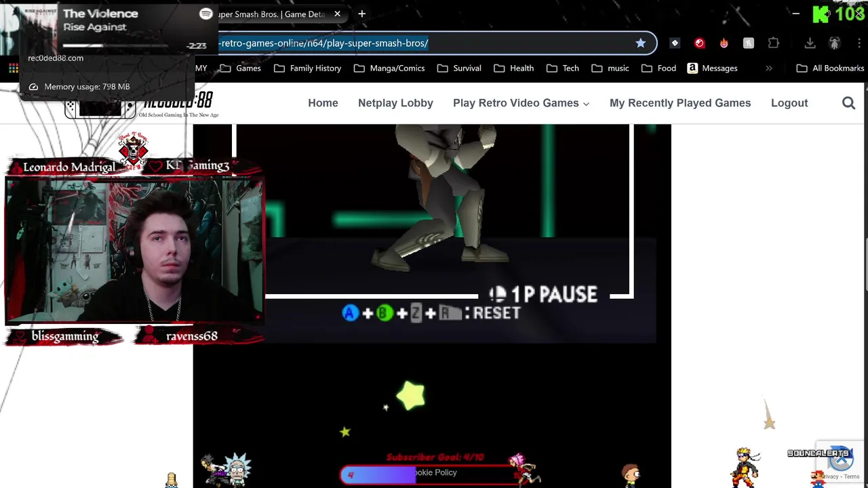Show hidden bookmarks via the double-chevron
Image resolution: width=868 pixels, height=488 pixels.
click(x=768, y=68)
